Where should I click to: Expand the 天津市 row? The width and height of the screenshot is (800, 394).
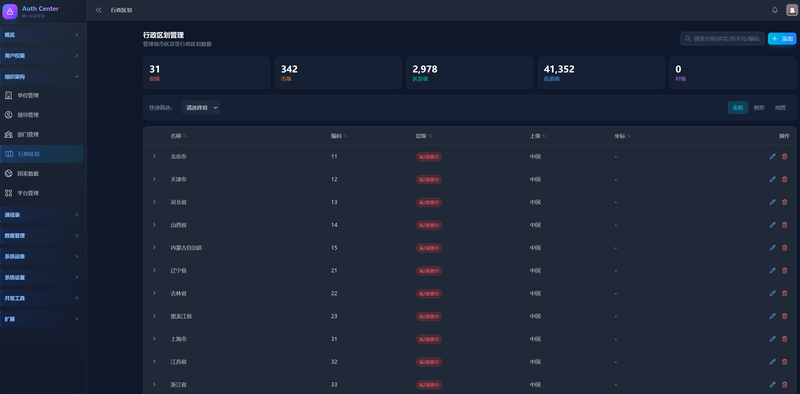[154, 179]
